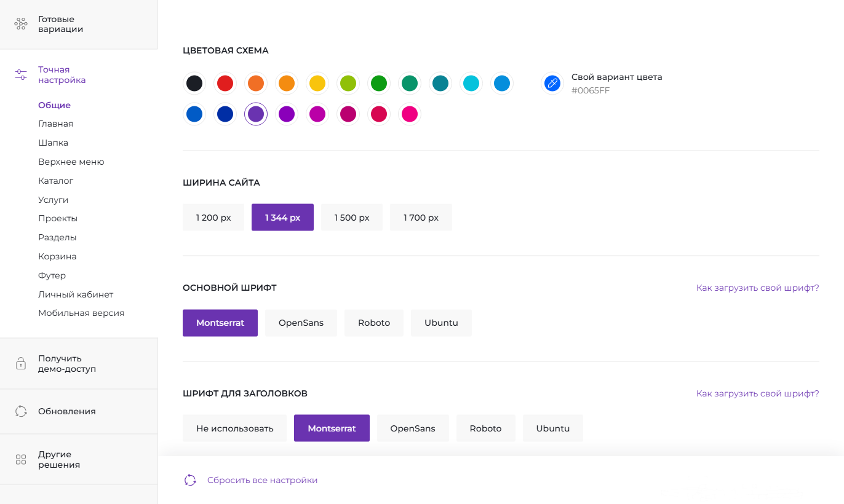Click Сбросить все настройки link
844x504 pixels.
click(262, 480)
